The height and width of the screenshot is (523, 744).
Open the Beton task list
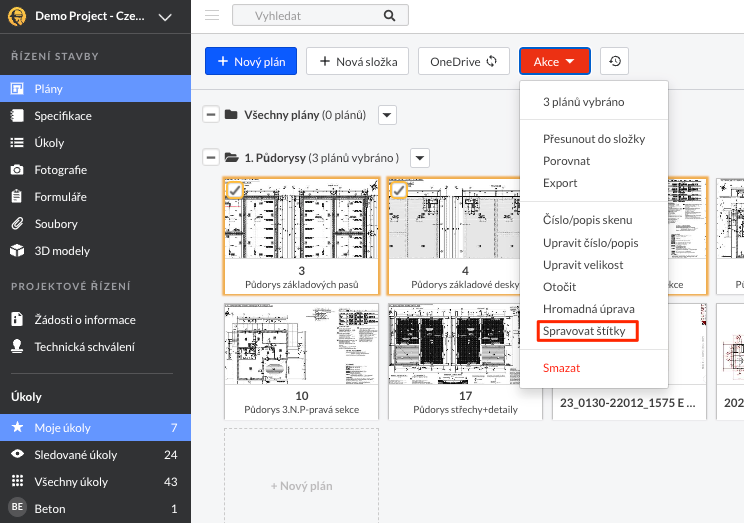(x=95, y=509)
